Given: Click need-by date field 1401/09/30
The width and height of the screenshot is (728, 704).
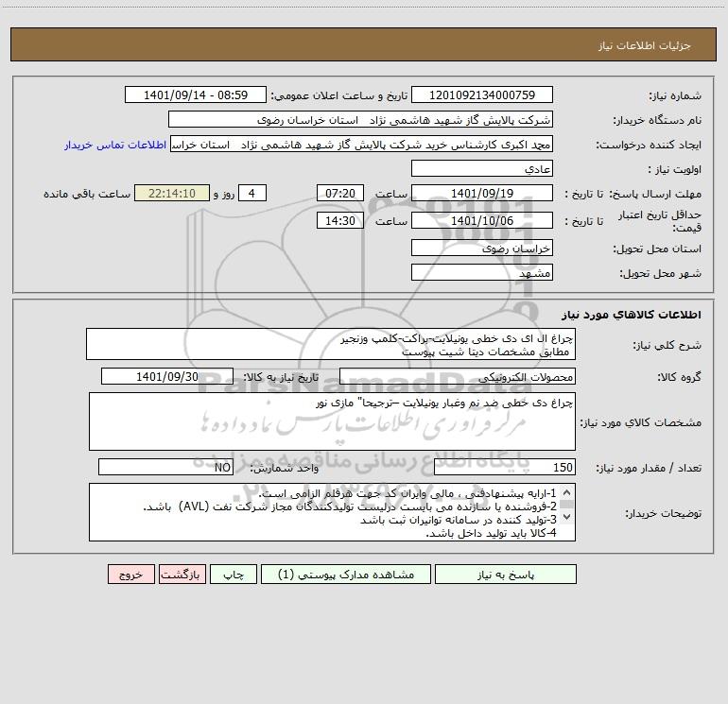Looking at the screenshot, I should tap(167, 376).
